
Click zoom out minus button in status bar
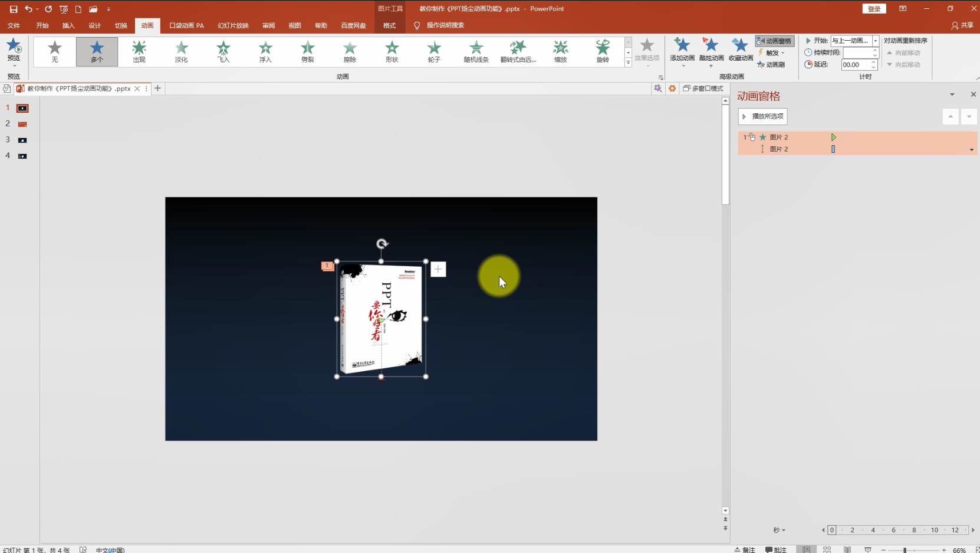[883, 550]
